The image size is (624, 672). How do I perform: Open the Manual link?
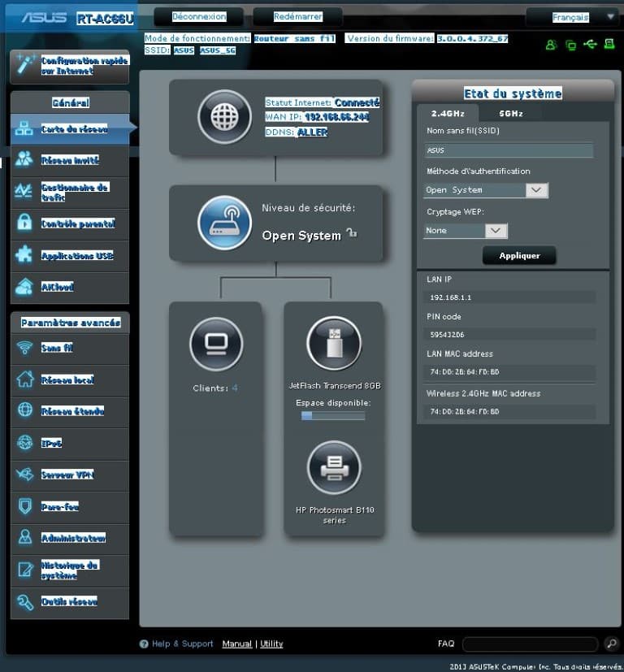coord(237,644)
